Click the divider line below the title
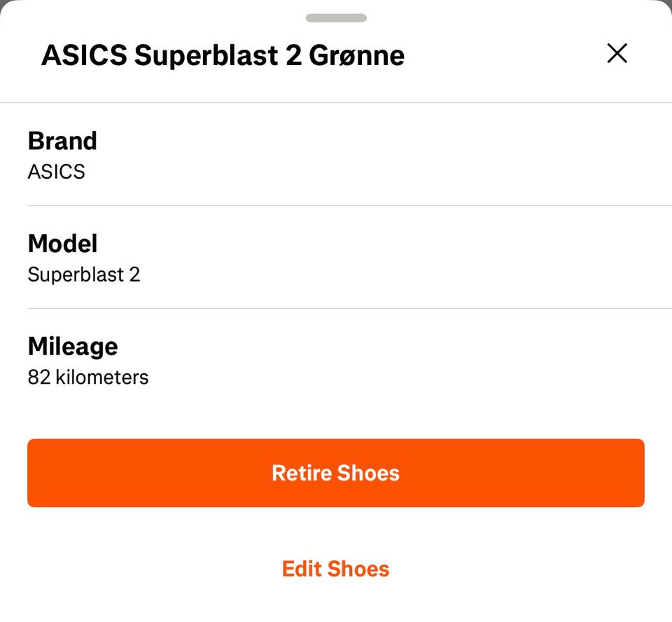The width and height of the screenshot is (672, 622). [336, 103]
